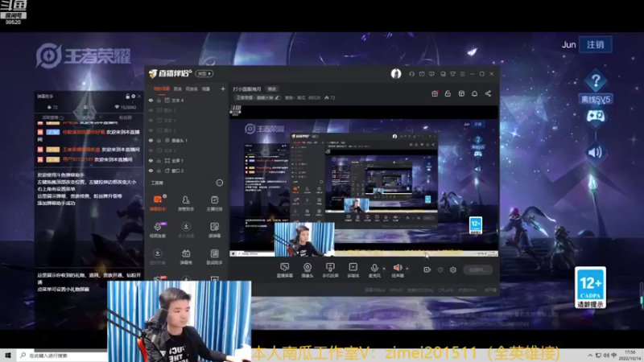Screen dimensions: 644x362
Task: Expand speaker options arrow
Action: [x=407, y=269]
